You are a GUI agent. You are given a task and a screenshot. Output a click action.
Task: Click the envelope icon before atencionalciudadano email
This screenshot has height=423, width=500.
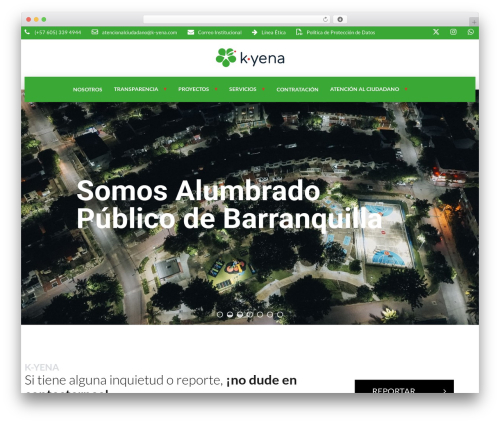95,32
